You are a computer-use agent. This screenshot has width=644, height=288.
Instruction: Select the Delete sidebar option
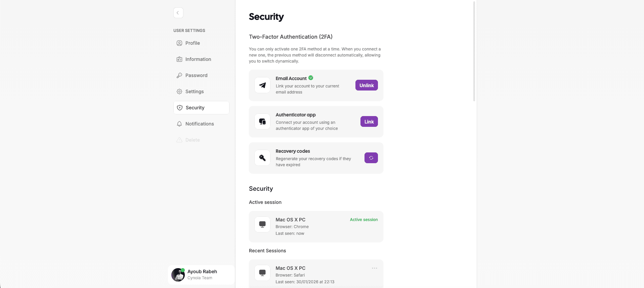coord(192,140)
